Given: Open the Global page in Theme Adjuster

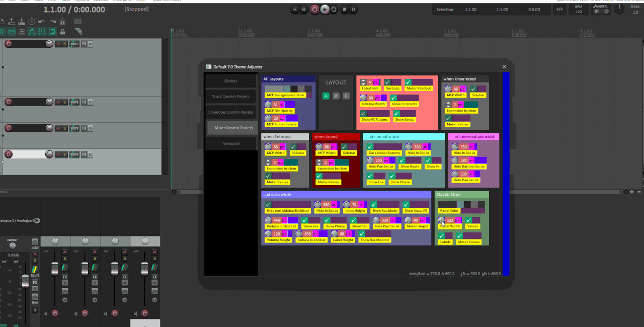Looking at the screenshot, I should 231,81.
